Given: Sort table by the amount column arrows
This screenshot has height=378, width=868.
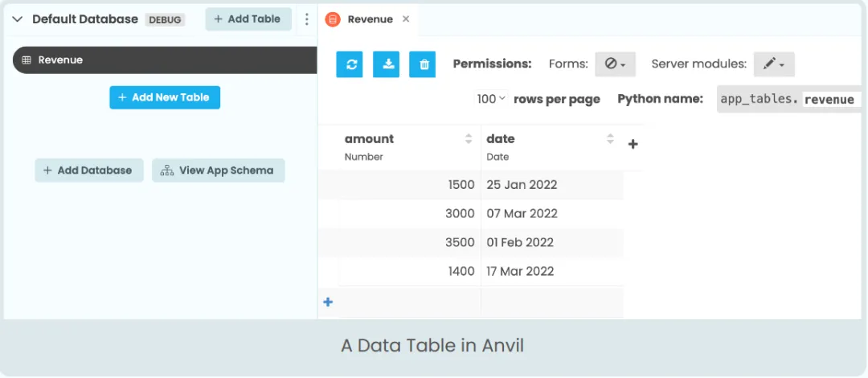Looking at the screenshot, I should pos(469,139).
